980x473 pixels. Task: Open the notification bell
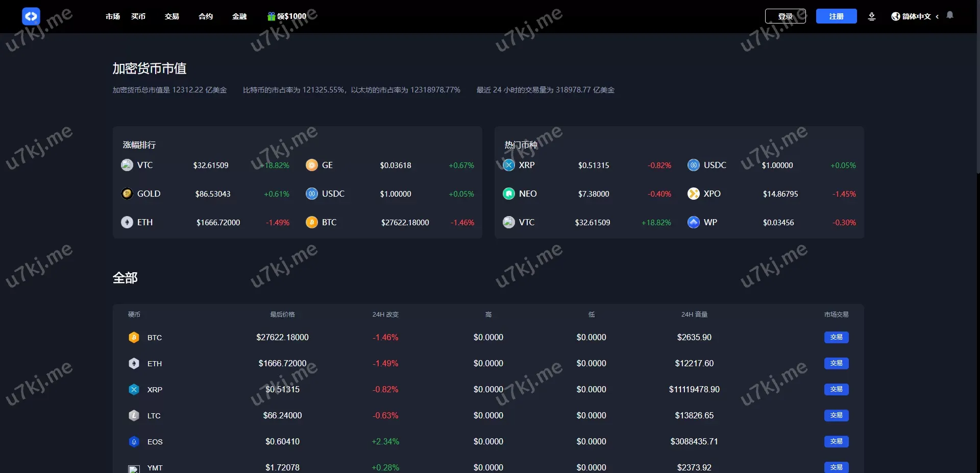tap(950, 15)
